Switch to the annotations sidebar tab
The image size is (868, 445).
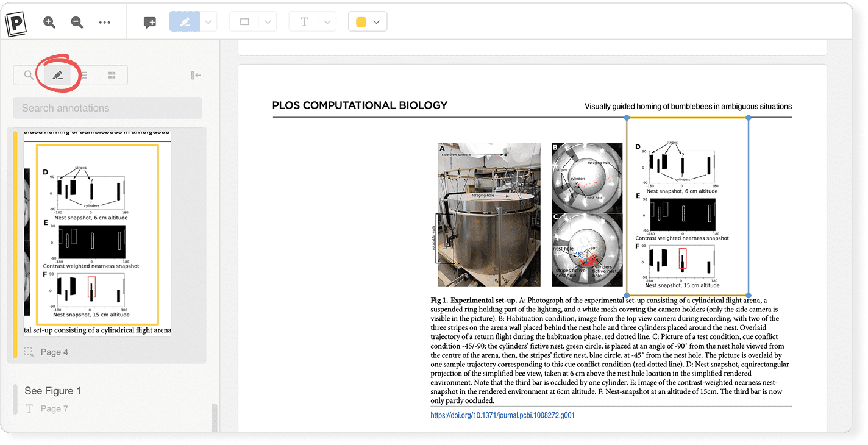(x=57, y=75)
